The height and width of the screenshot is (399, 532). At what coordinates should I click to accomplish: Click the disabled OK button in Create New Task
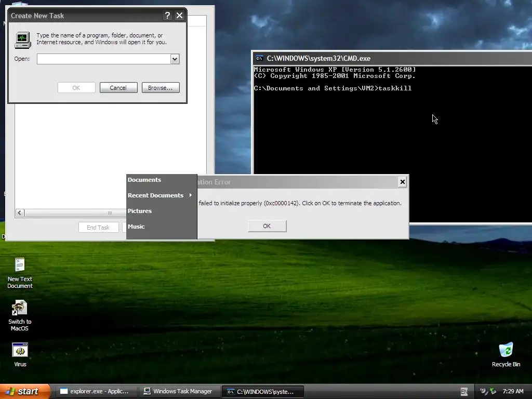click(x=76, y=87)
